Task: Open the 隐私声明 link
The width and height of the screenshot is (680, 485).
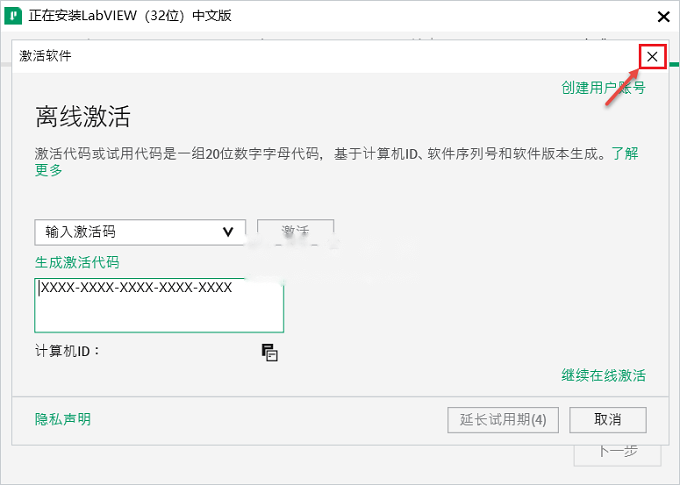Action: (63, 419)
